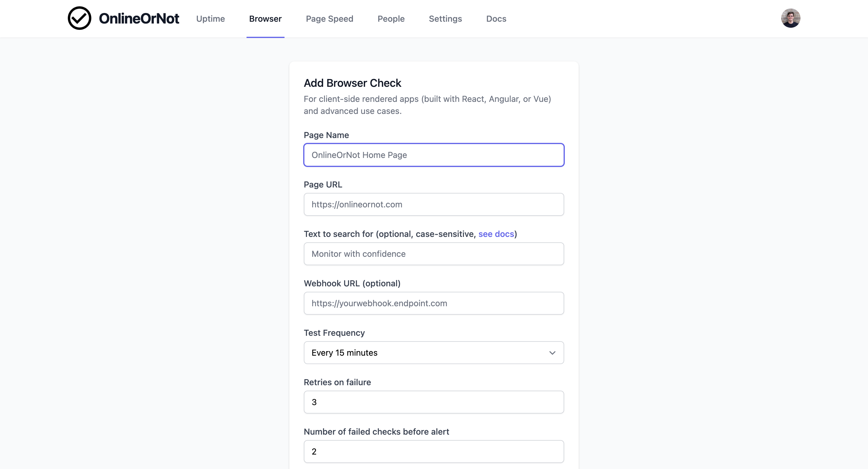
Task: Select the Browser tab
Action: coord(265,19)
